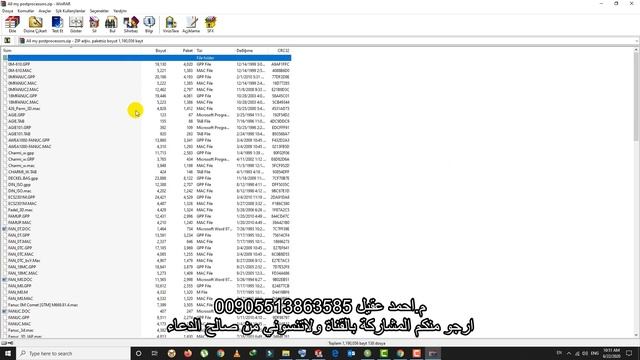Select file DECKEL.BAS.gpp
Viewport: 640px width, 360px height.
click(23, 178)
